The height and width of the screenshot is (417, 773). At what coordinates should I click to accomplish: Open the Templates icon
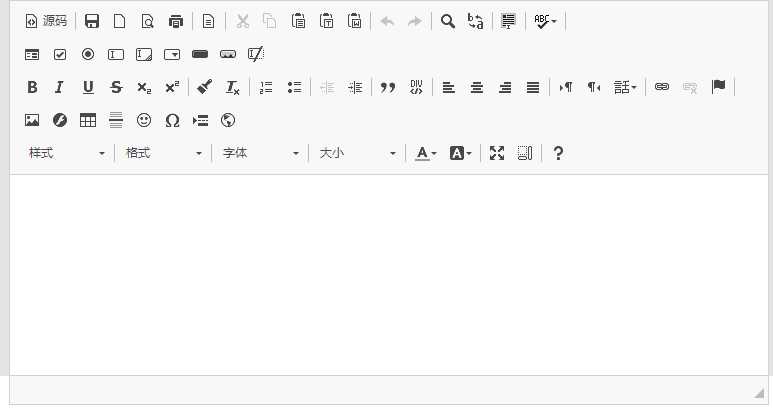click(209, 21)
